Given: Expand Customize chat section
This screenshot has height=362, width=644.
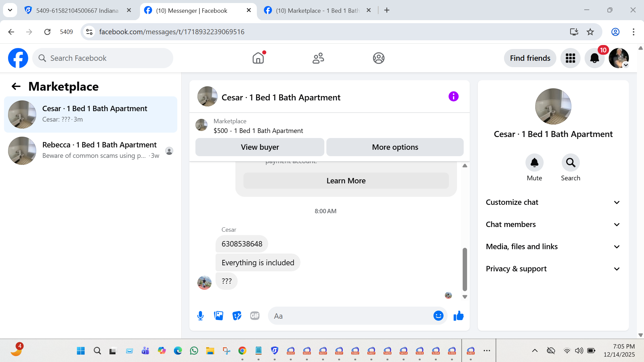Looking at the screenshot, I should [553, 202].
